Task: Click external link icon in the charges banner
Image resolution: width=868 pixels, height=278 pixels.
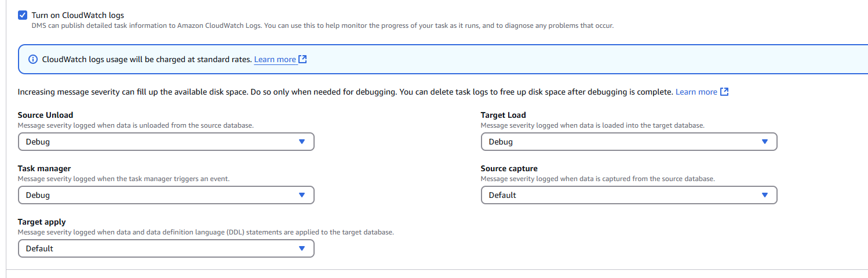Action: point(302,59)
